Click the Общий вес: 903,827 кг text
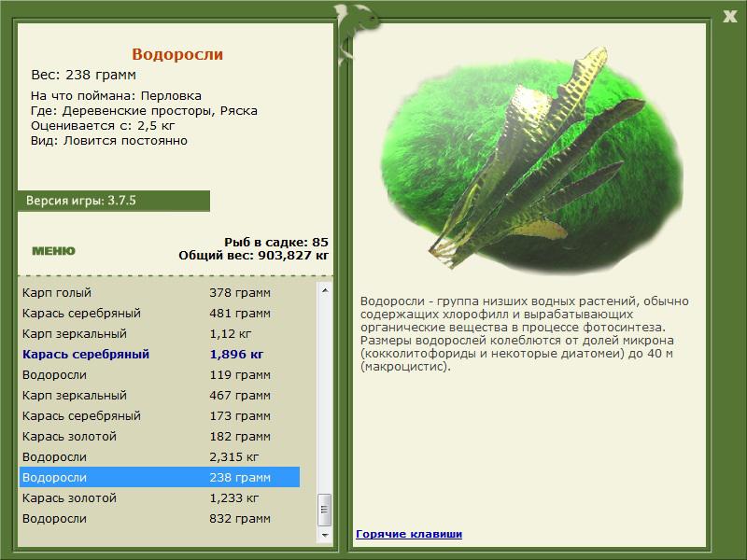This screenshot has height=560, width=747. pos(253,255)
